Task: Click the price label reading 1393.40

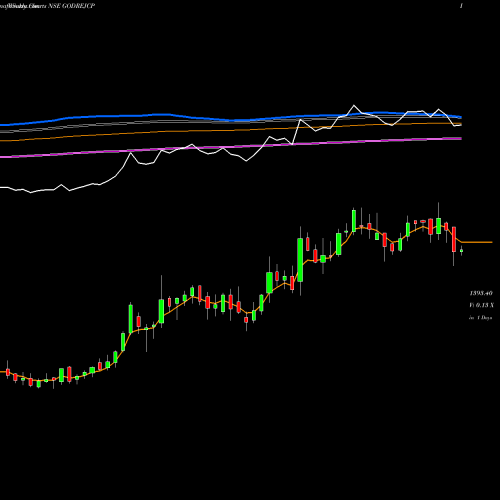Action: tap(481, 293)
